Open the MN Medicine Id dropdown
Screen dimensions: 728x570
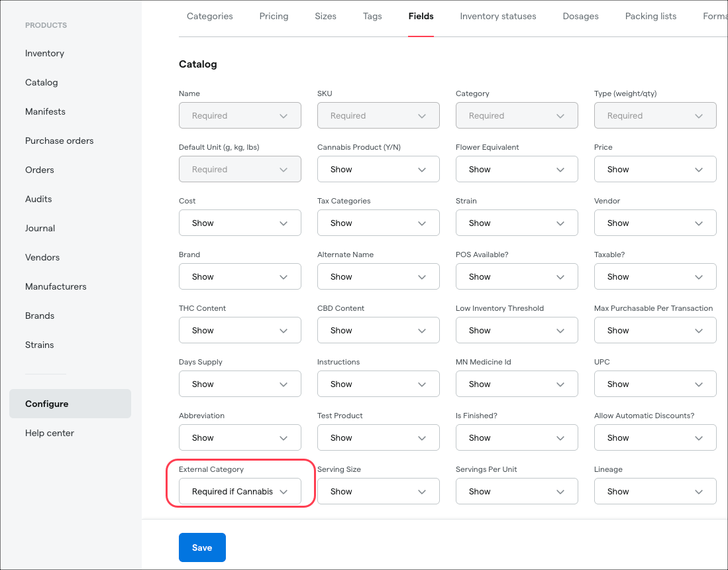click(x=517, y=384)
